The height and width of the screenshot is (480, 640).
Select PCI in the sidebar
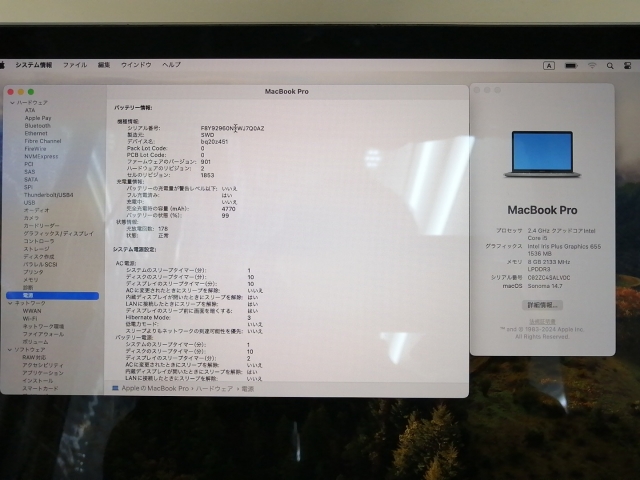[x=29, y=164]
